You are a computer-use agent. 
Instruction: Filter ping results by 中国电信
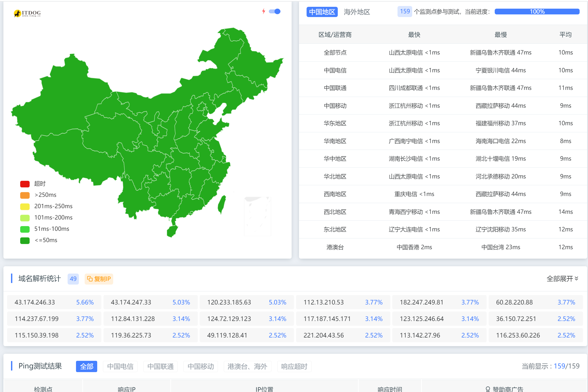[x=120, y=366]
